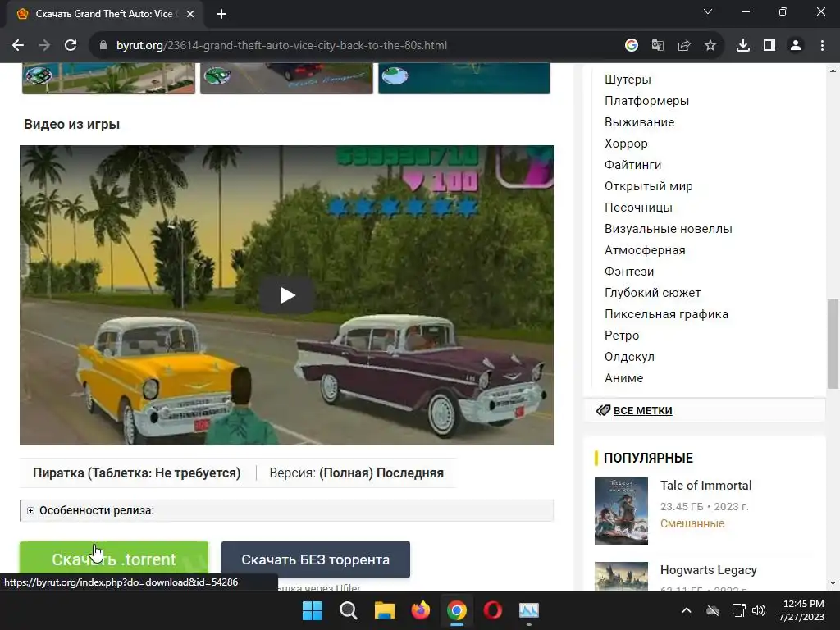Screen dimensions: 840x630
Task: Open the Аниме tag
Action: pos(623,378)
